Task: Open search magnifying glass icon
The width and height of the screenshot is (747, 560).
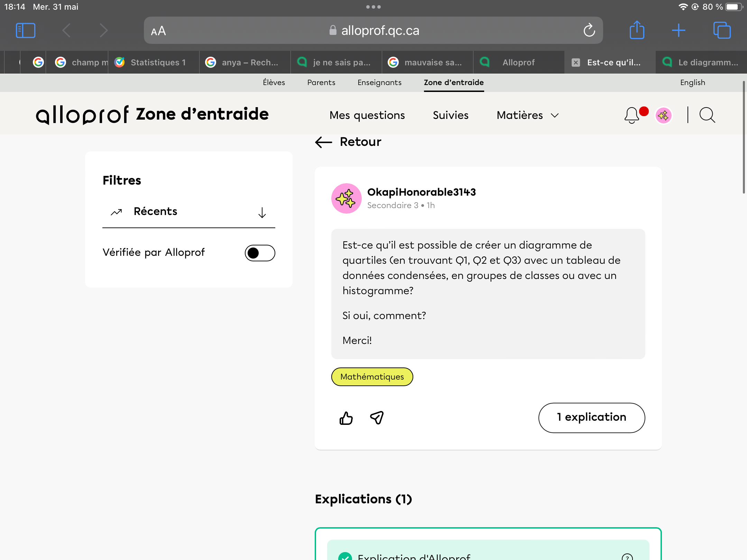Action: coord(707,115)
